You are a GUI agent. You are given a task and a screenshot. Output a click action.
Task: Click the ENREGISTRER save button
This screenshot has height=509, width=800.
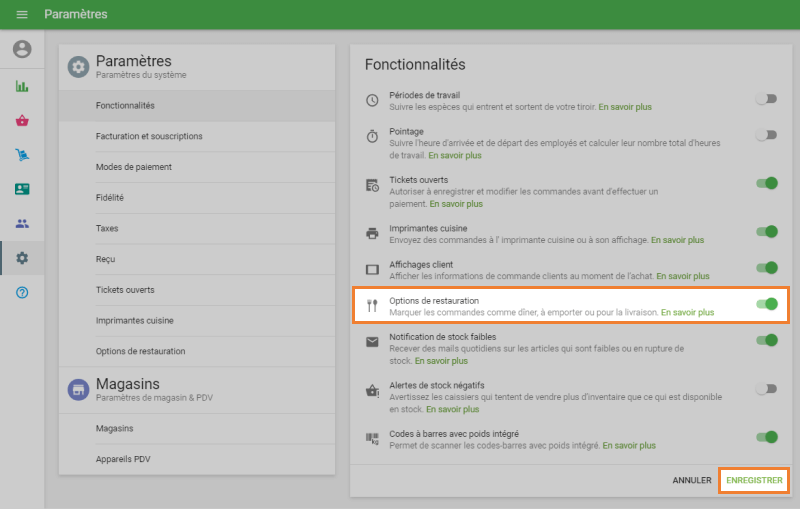coord(754,480)
